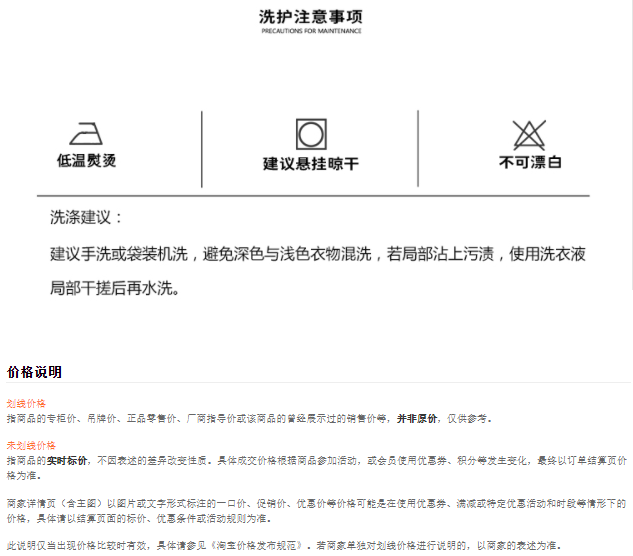633x556 pixels.
Task: Click the bold 并非原价 text
Action: (416, 418)
